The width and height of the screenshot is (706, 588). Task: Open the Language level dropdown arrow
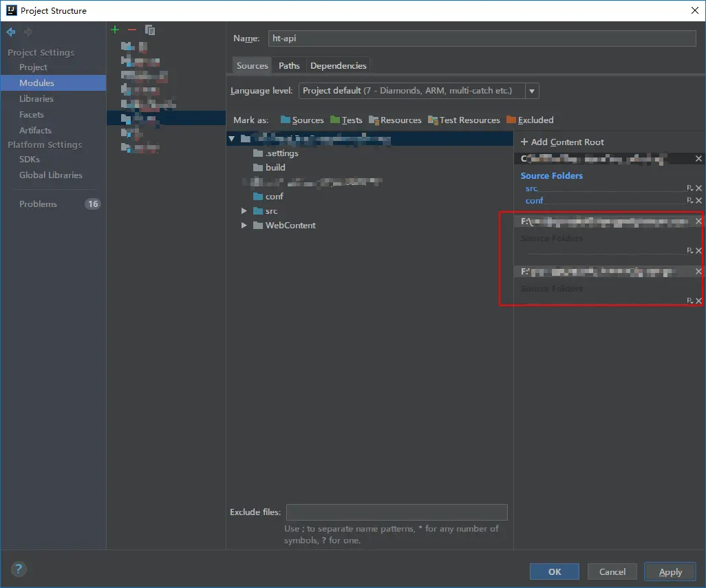(x=532, y=91)
